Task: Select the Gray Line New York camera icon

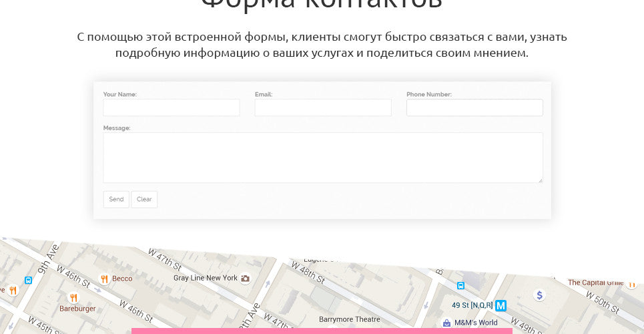Action: [x=245, y=279]
